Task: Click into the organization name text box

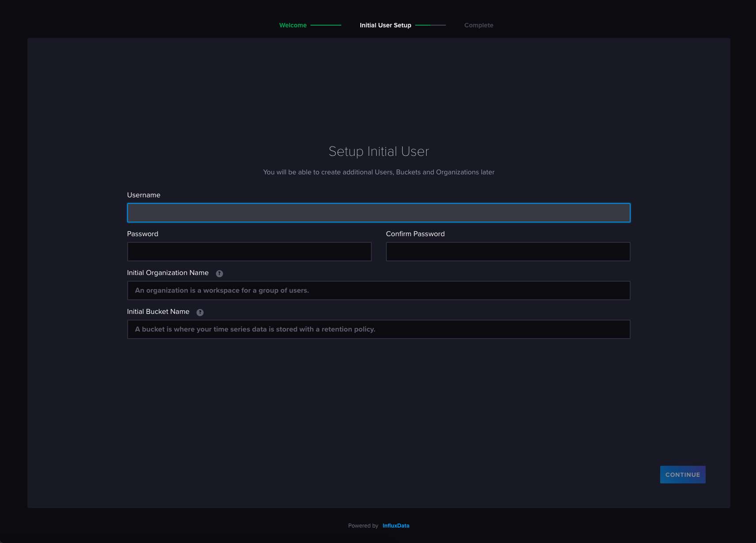Action: (378, 290)
